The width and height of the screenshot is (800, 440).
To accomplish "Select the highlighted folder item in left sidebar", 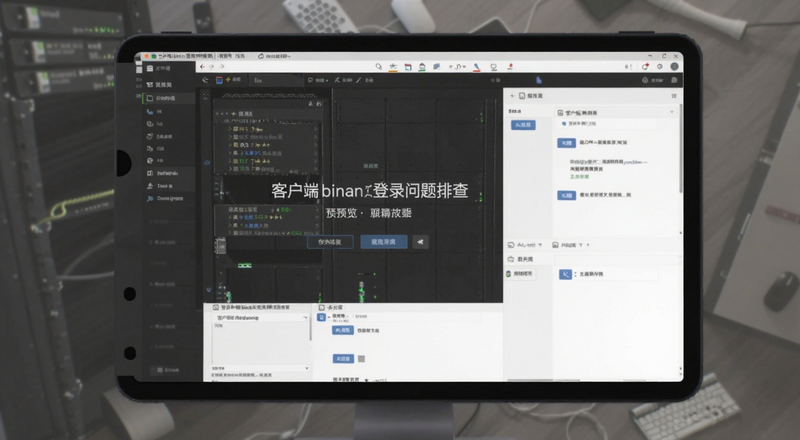I will click(168, 98).
